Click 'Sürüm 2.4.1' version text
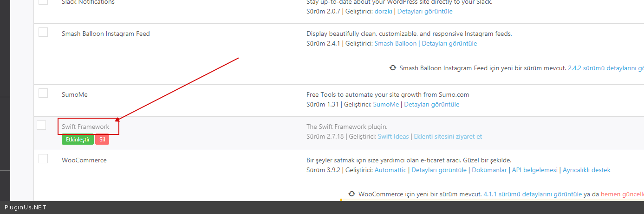 point(324,44)
